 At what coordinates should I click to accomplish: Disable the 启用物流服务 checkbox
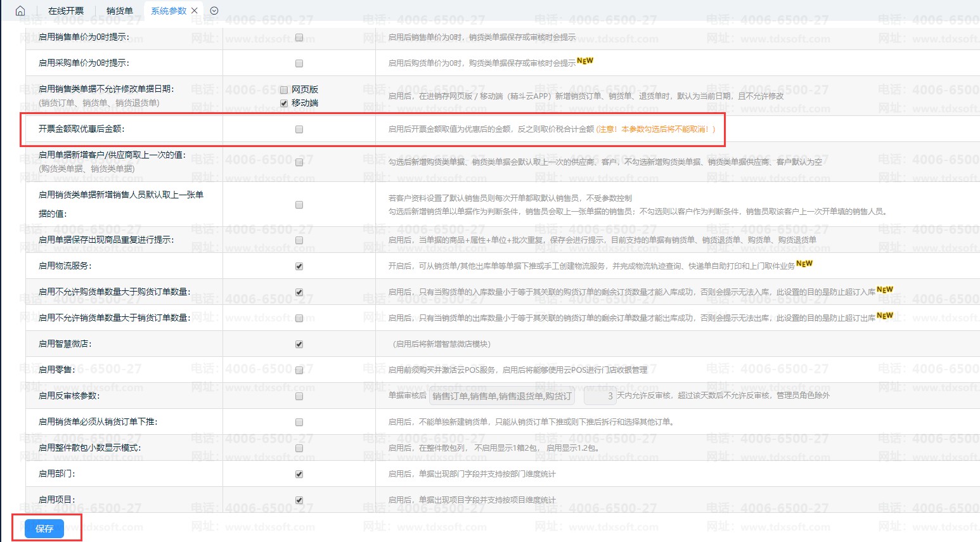[x=299, y=266]
